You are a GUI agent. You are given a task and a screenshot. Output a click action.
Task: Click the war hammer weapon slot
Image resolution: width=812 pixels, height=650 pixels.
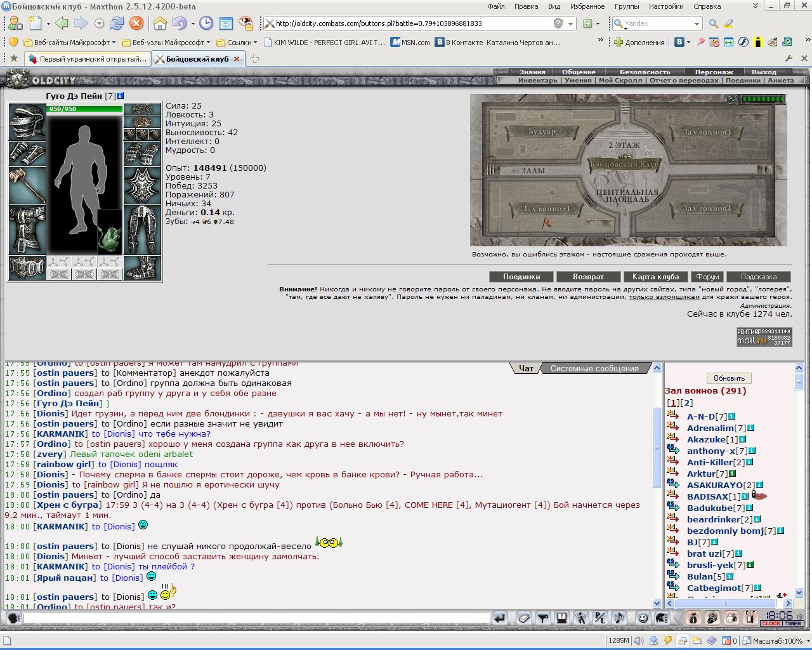[27, 185]
